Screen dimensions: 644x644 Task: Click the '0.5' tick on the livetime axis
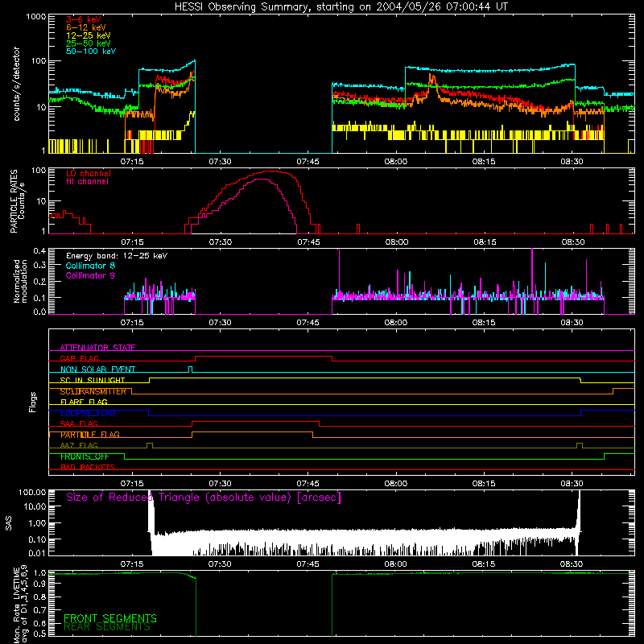39,634
